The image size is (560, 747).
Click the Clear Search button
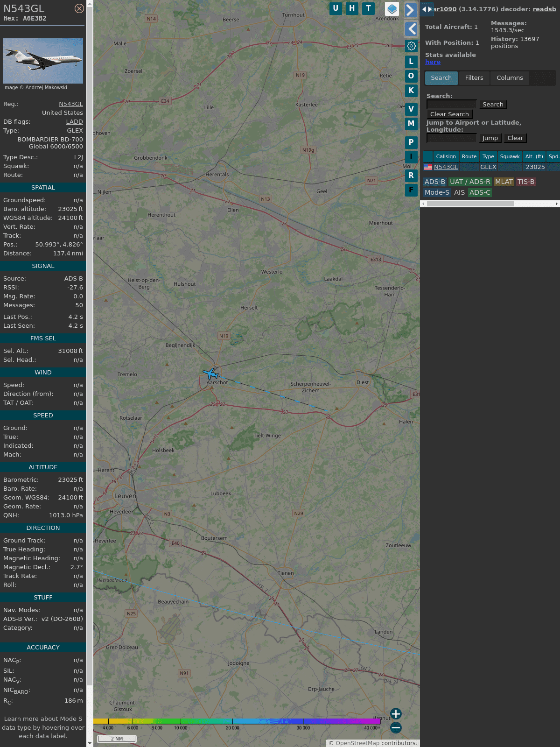449,114
